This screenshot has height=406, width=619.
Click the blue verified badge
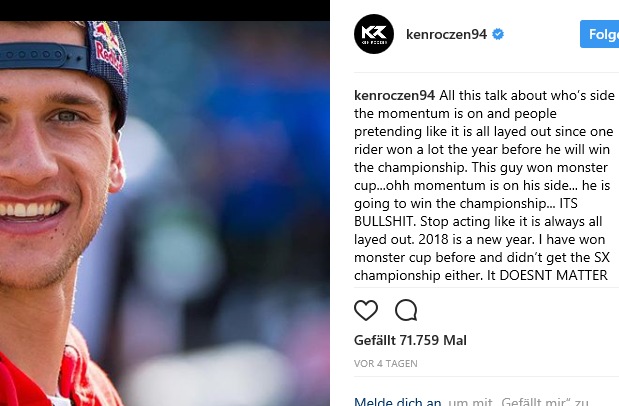click(498, 34)
